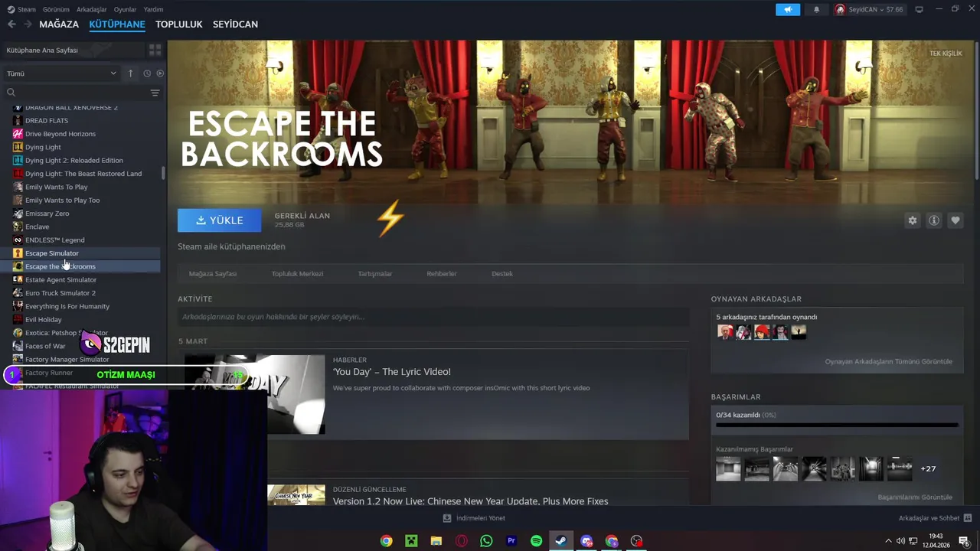
Task: Go to the TOPLULUK section
Action: point(179,24)
